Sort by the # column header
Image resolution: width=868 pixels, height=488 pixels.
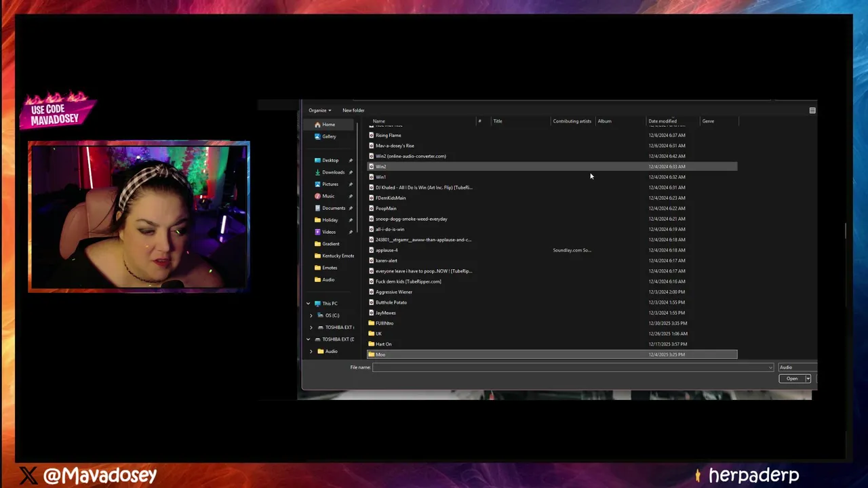pyautogui.click(x=479, y=121)
